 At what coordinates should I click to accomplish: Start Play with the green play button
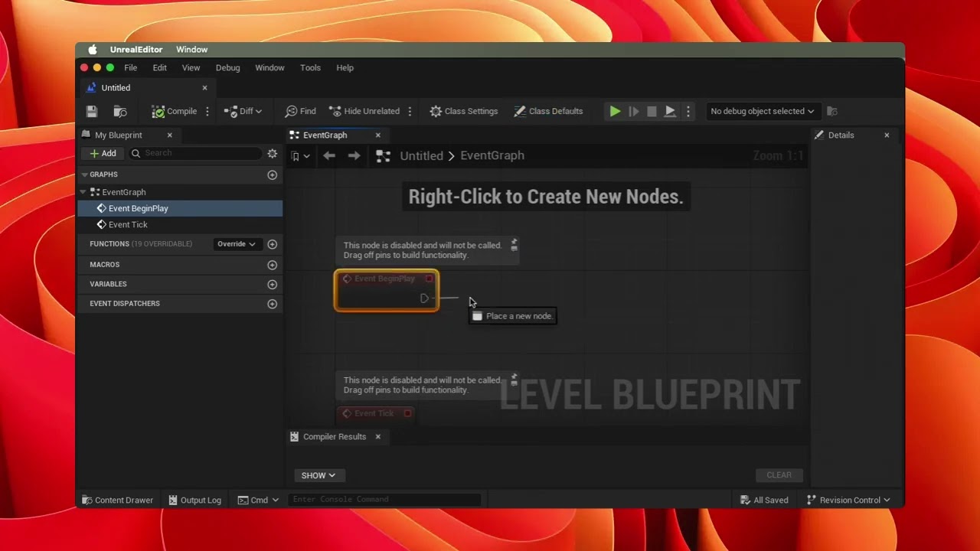pos(615,112)
